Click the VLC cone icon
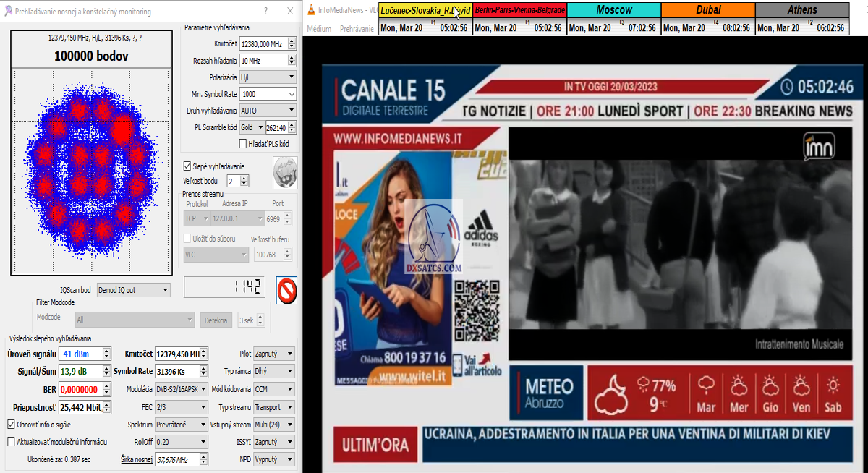The height and width of the screenshot is (473, 868). (310, 10)
